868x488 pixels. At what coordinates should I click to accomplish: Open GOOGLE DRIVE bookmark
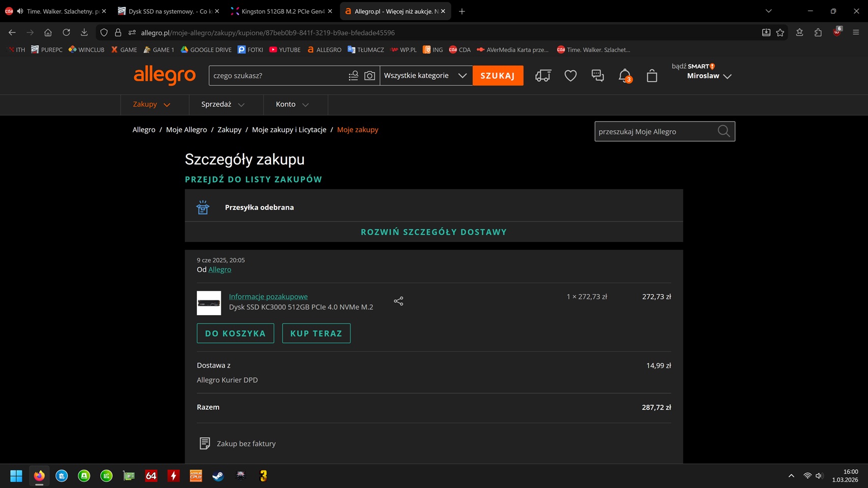[206, 50]
